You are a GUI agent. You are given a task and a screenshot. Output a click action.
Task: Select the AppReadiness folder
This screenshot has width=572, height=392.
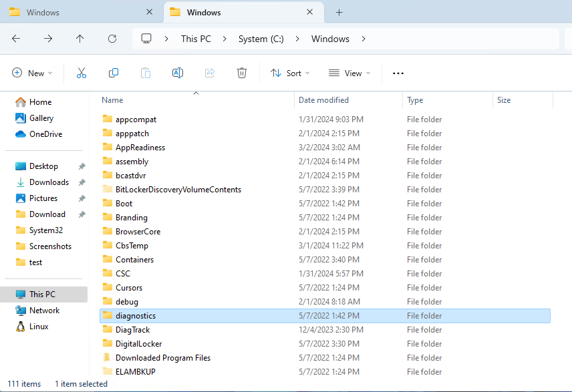[325, 148]
